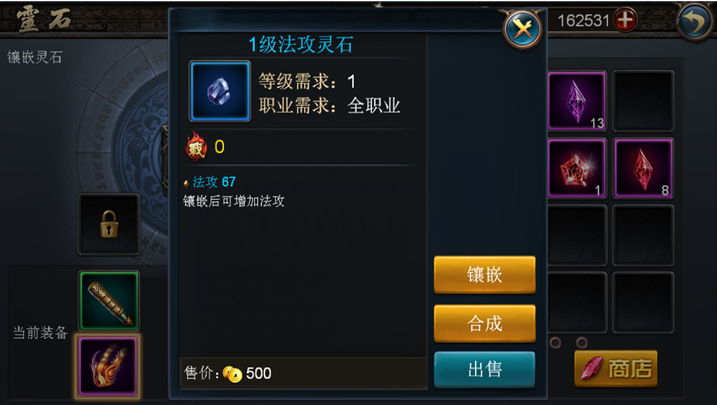Close the 1级法攻灵石 detail popup
Viewport: 717px width, 405px height.
click(522, 30)
